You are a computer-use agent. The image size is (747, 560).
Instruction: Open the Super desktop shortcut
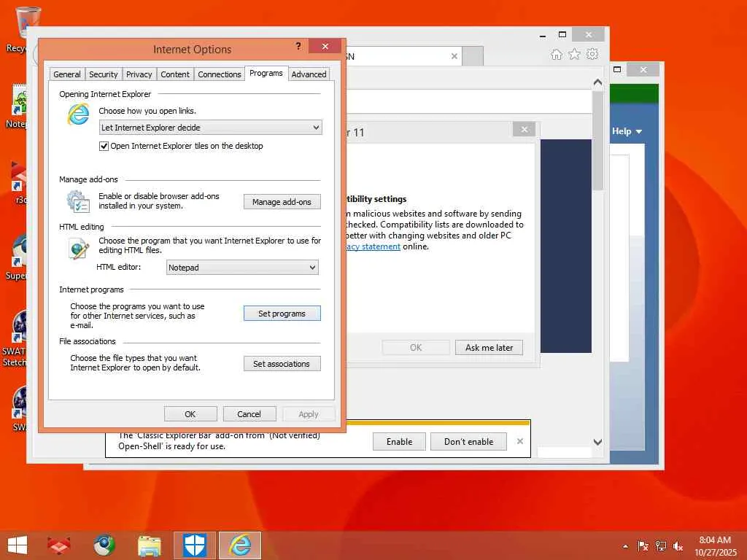pyautogui.click(x=18, y=257)
